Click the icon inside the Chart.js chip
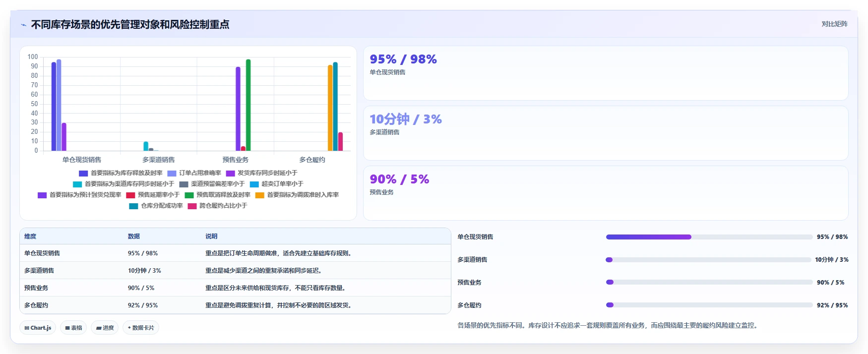 tap(27, 328)
